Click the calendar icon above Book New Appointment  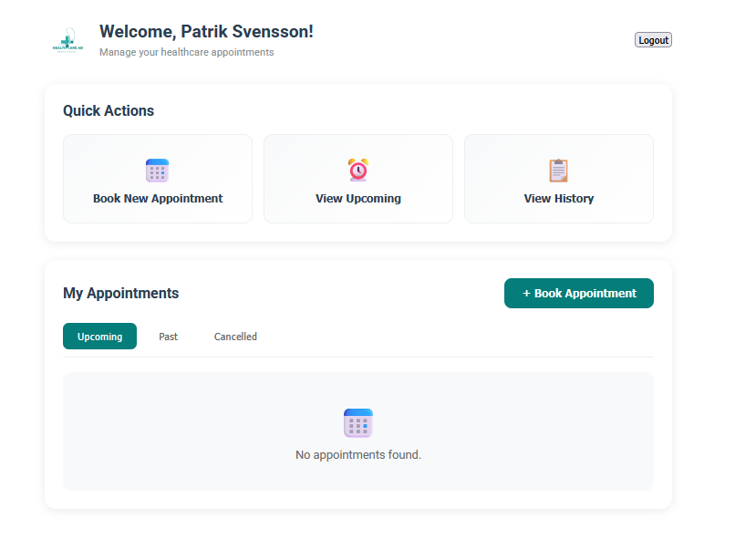(157, 170)
